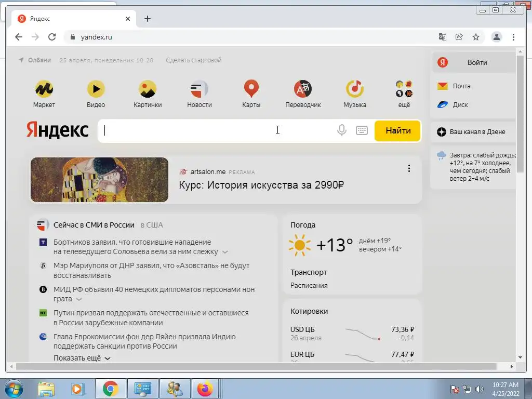532x399 pixels.
Task: Read the Мэр Мариуполя news headline
Action: tap(151, 270)
